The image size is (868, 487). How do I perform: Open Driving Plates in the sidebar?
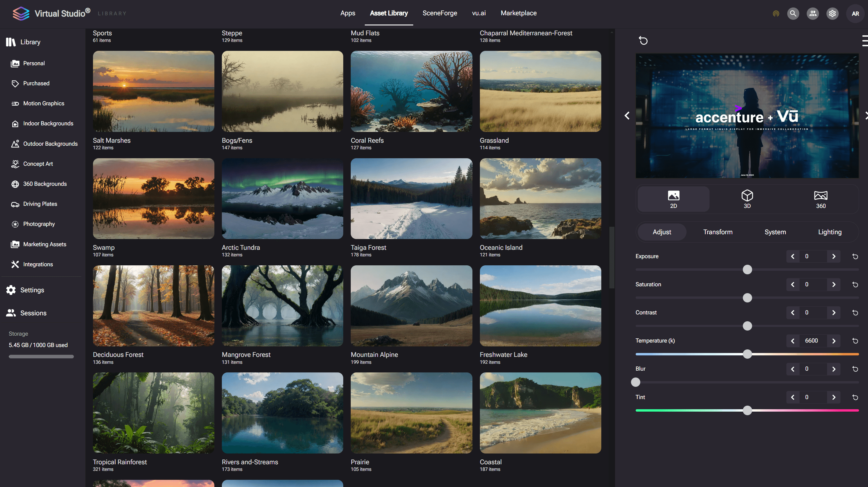(x=40, y=204)
